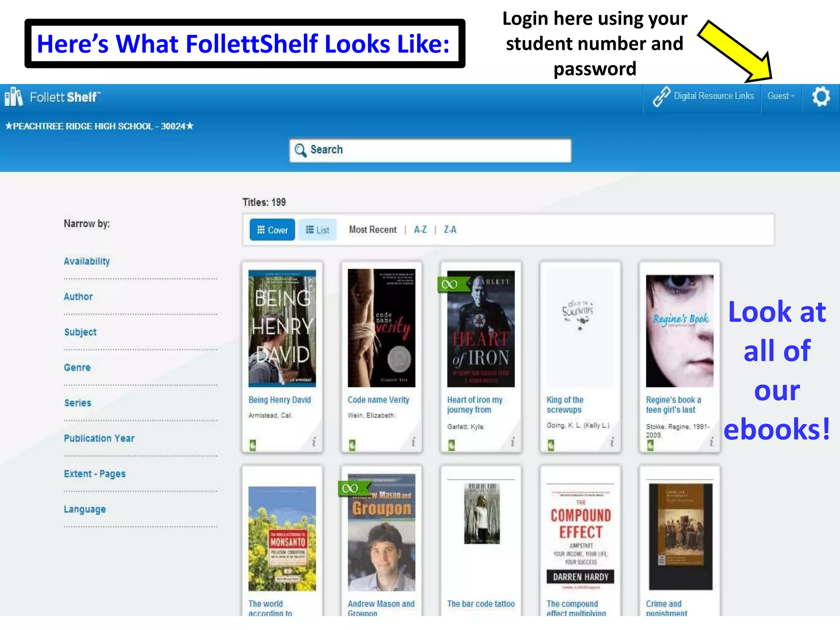Open Crime and punishment title link
Viewport: 840px width, 630px height.
coord(667,608)
